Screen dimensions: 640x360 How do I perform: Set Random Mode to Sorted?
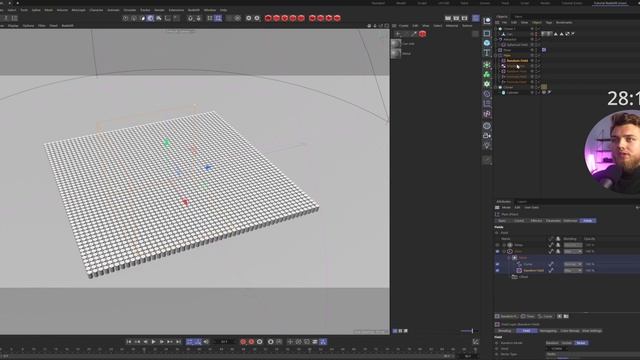[x=566, y=343]
